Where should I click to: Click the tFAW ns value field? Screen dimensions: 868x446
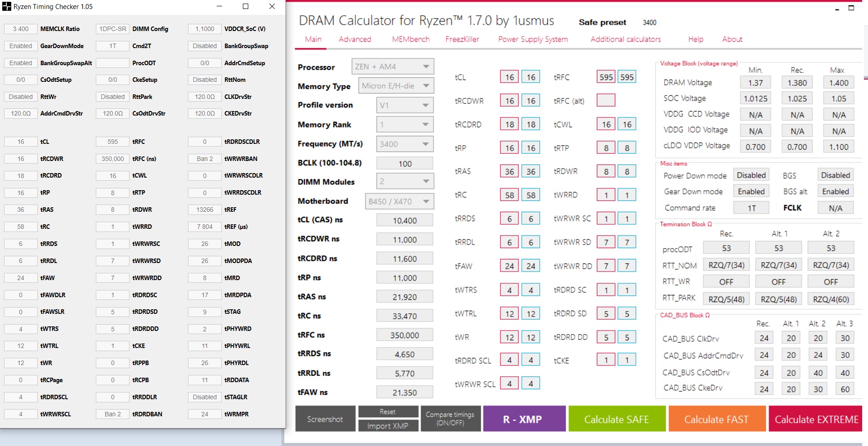click(x=405, y=392)
